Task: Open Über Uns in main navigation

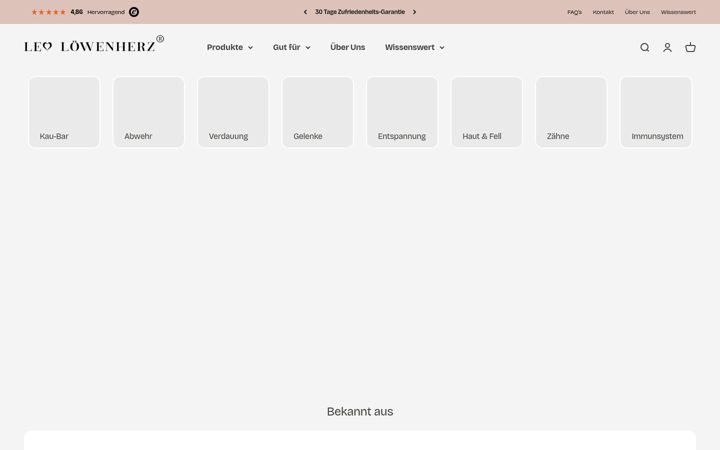Action: (348, 47)
